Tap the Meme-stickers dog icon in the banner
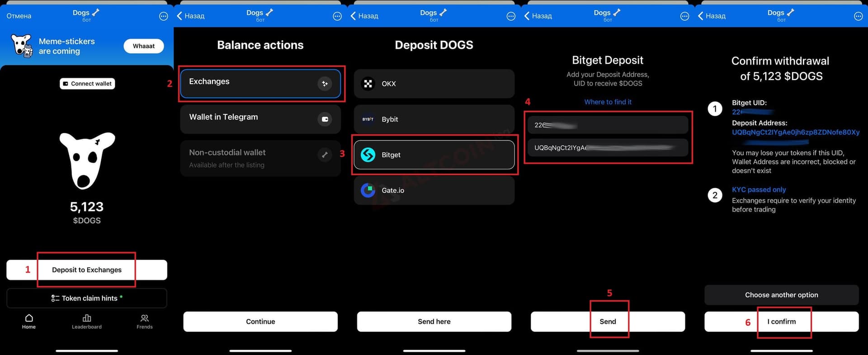The height and width of the screenshot is (355, 868). (x=21, y=46)
